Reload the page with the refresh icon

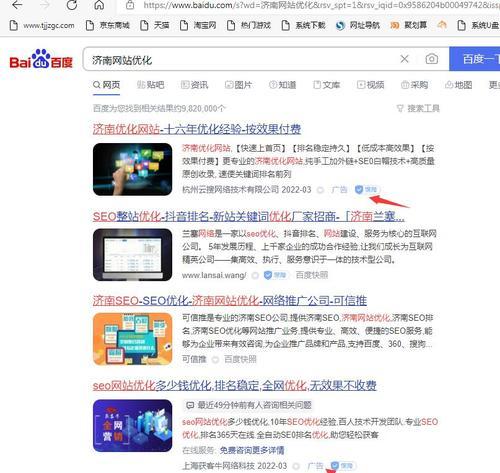72,5
